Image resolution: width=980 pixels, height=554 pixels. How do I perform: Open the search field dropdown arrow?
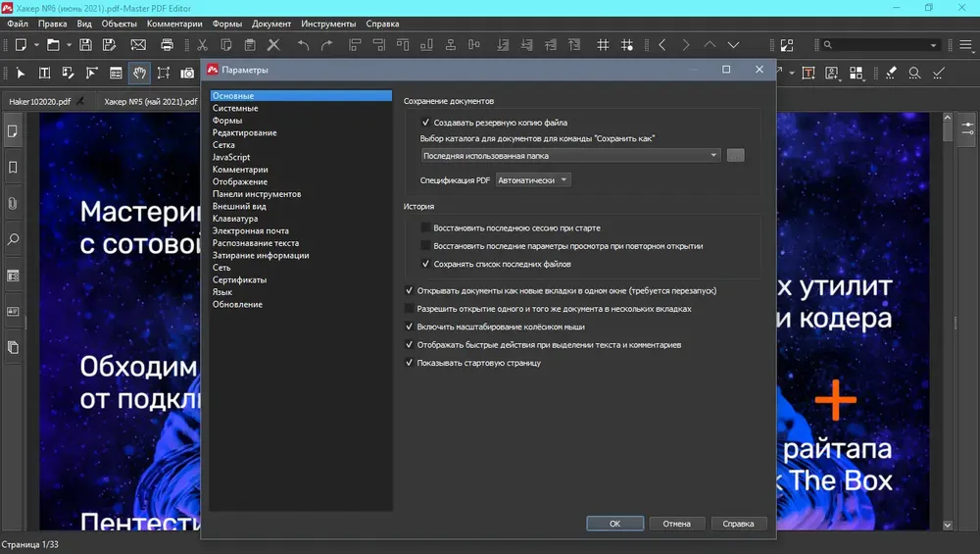click(x=933, y=45)
